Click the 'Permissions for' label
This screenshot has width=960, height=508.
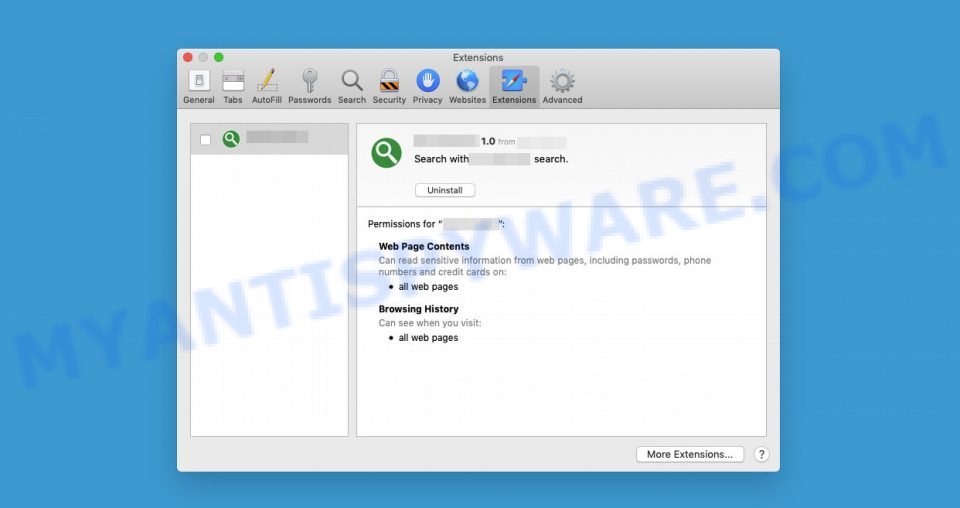(x=402, y=224)
